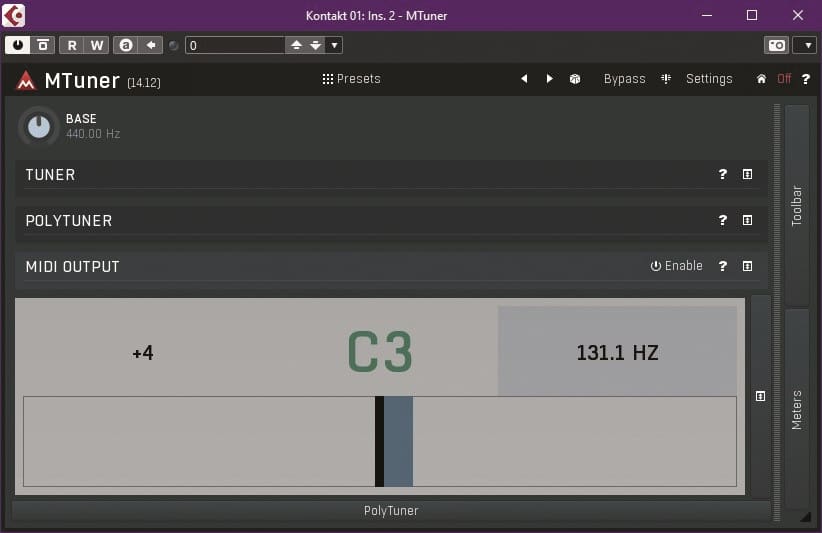This screenshot has height=533, width=822.
Task: Click the circled 'a' automation icon
Action: [126, 45]
